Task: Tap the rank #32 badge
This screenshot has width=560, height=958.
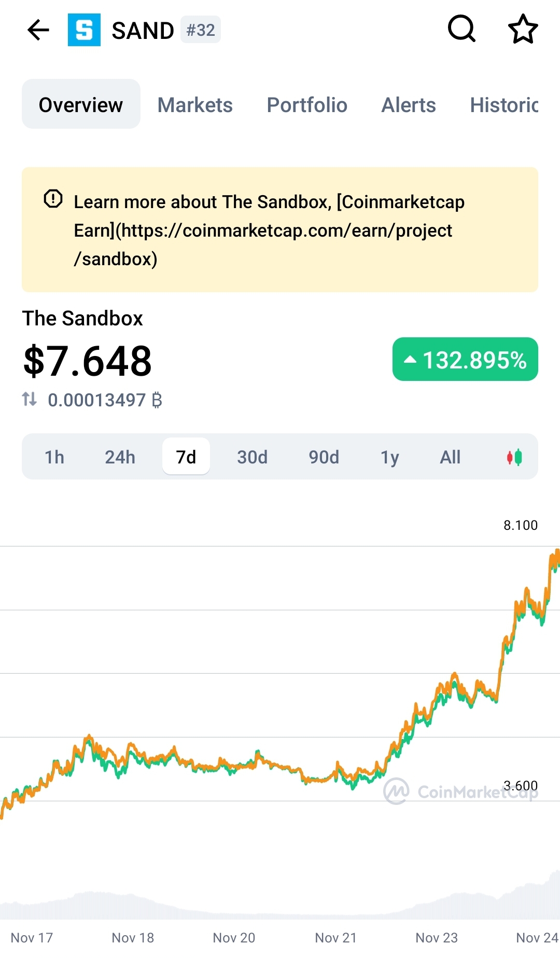Action: tap(201, 30)
